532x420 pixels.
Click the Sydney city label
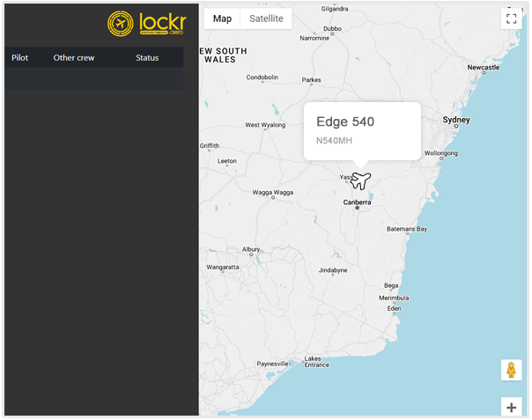(x=456, y=119)
